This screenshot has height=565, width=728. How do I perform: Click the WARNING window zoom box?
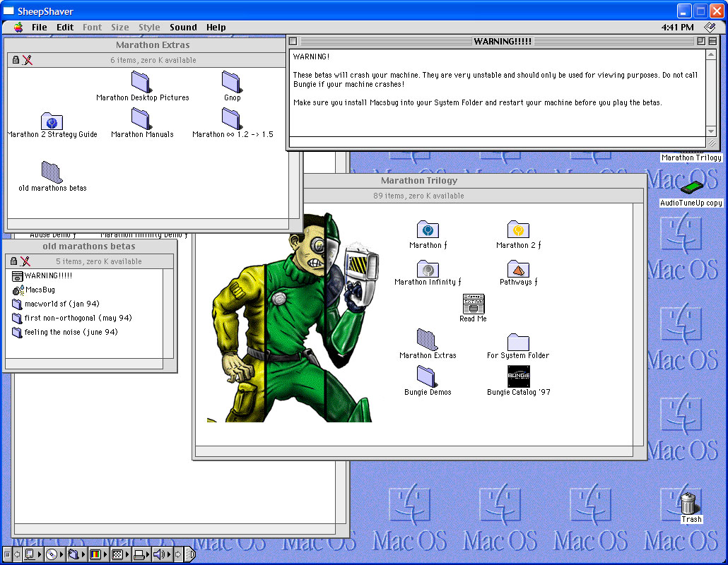coord(700,42)
